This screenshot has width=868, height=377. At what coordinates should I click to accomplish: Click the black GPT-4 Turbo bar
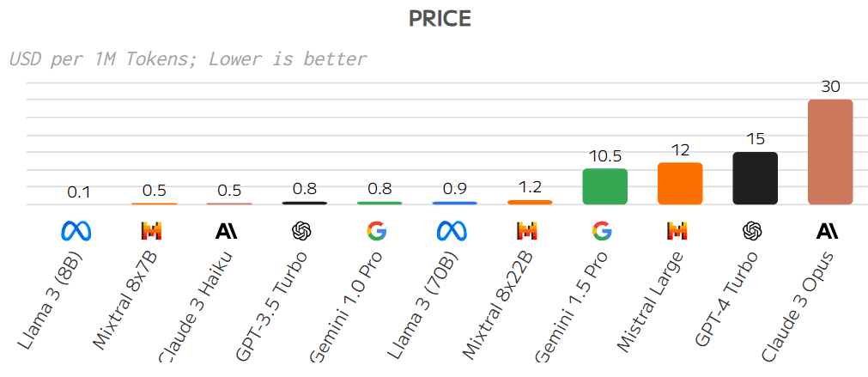(756, 179)
